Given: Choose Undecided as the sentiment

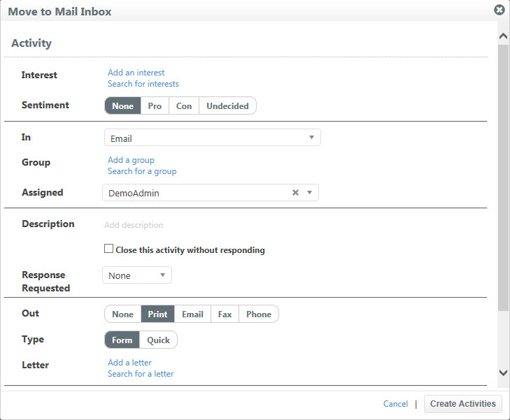Looking at the screenshot, I should tap(227, 106).
